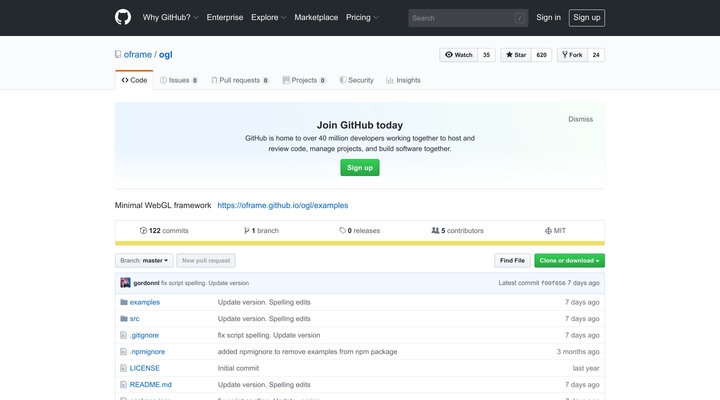The image size is (720, 400).
Task: Expand the Pricing menu
Action: 362,17
